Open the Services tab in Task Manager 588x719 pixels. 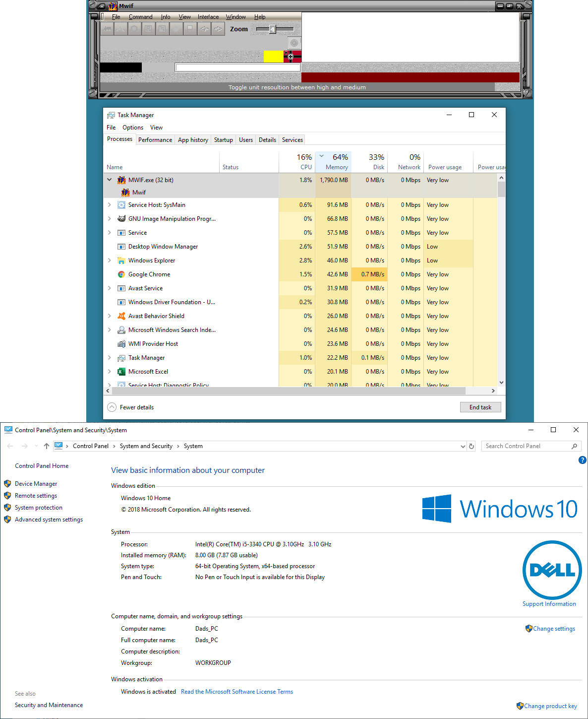pyautogui.click(x=293, y=140)
